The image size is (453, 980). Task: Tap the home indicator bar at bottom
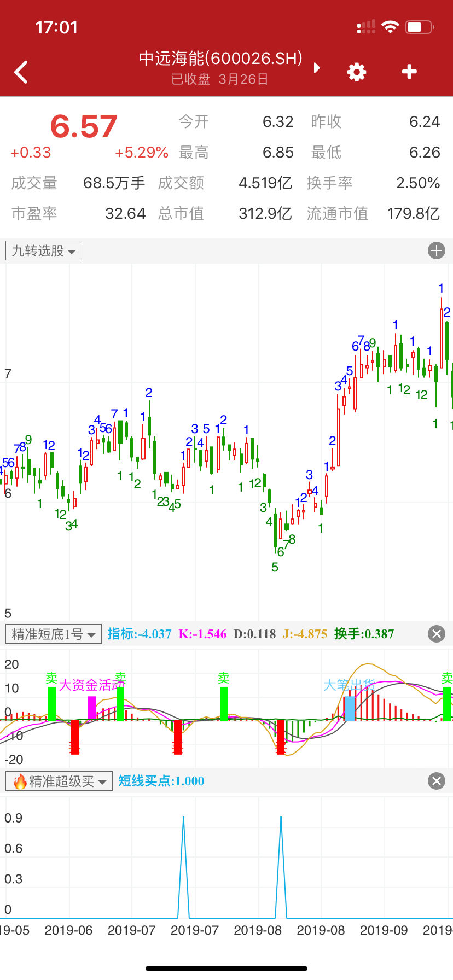click(x=226, y=969)
